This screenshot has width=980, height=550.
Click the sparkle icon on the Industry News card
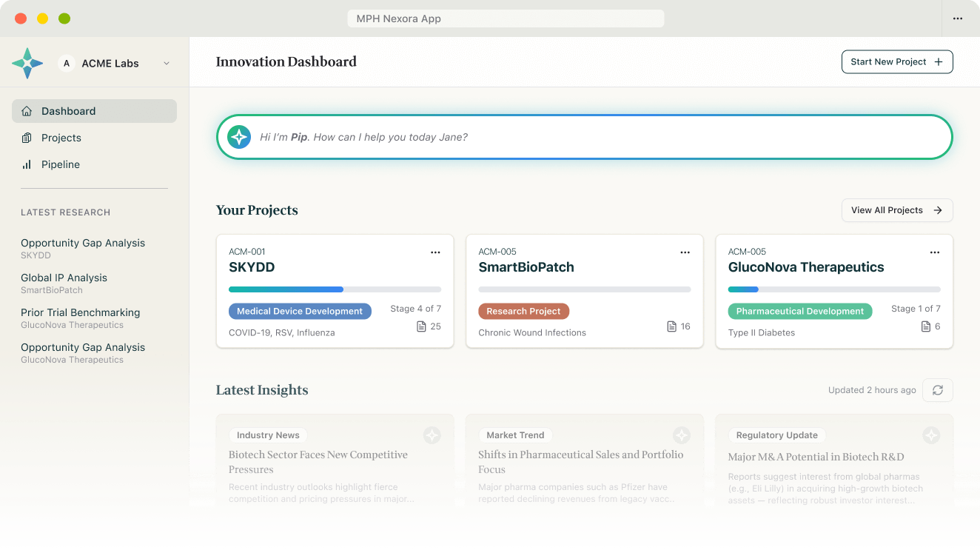[432, 435]
